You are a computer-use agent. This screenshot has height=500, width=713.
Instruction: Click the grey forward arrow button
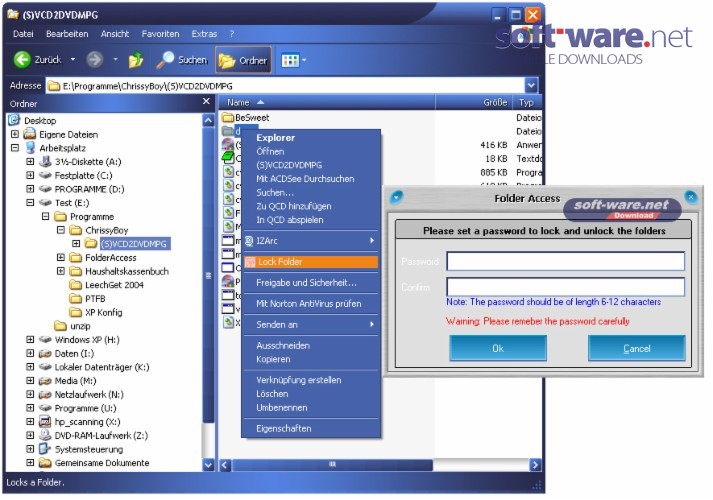click(95, 60)
